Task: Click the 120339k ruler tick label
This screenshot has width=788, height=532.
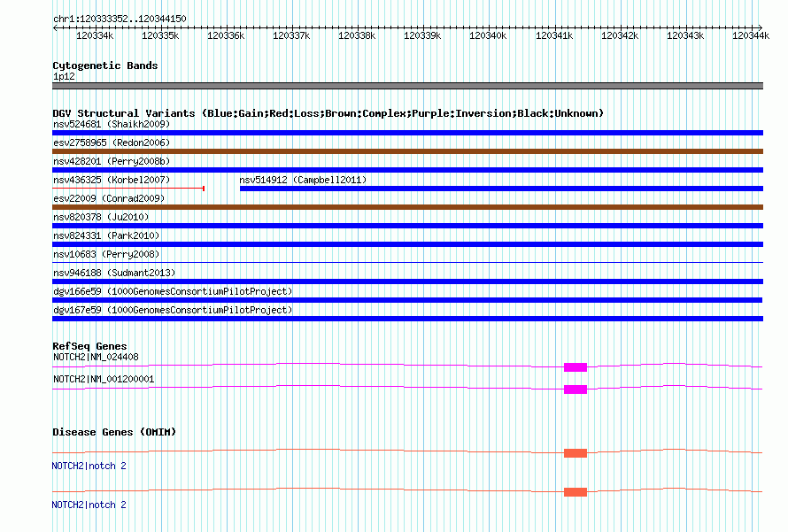Action: coord(422,35)
